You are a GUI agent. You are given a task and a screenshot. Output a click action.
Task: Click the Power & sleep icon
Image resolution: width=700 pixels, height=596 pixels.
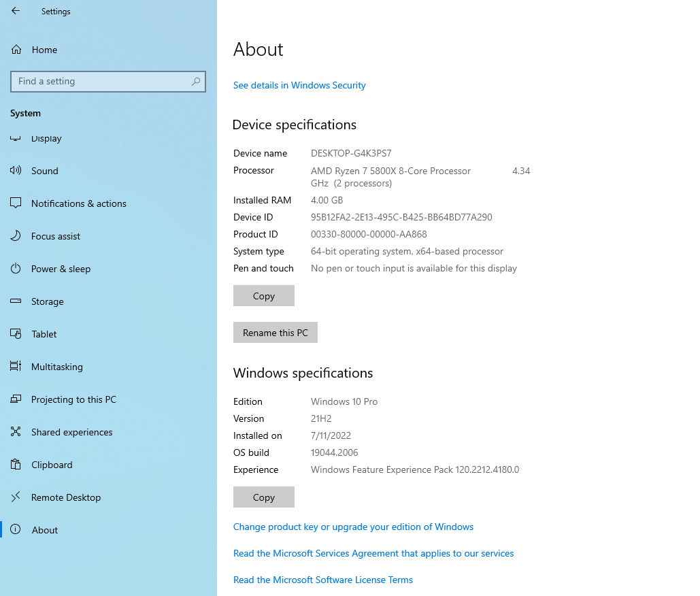coord(16,268)
